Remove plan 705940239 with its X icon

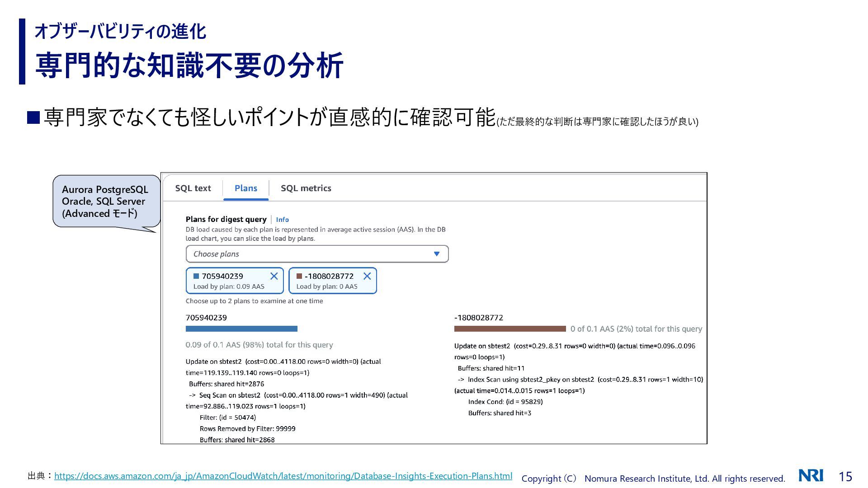tap(274, 276)
